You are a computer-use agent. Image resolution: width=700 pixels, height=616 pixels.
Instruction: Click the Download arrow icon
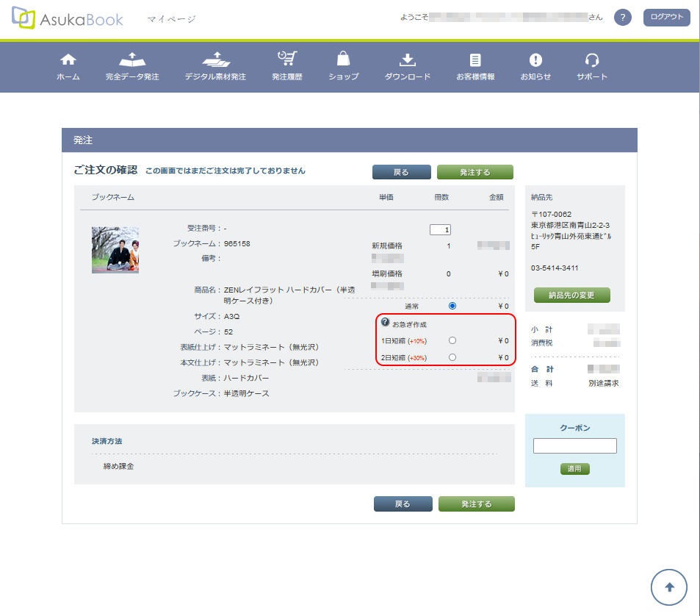coord(408,60)
